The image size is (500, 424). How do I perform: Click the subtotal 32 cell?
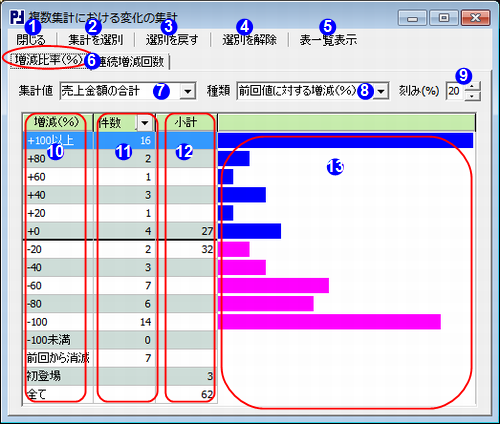point(186,249)
